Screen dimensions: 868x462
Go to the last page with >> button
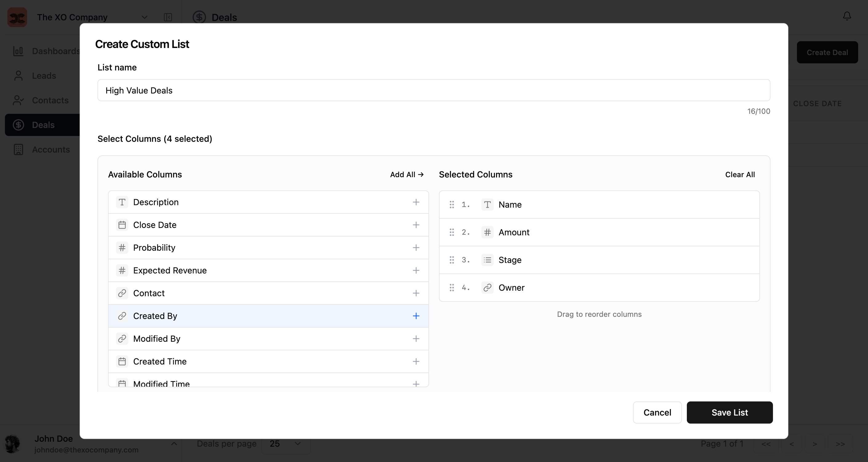click(x=840, y=444)
